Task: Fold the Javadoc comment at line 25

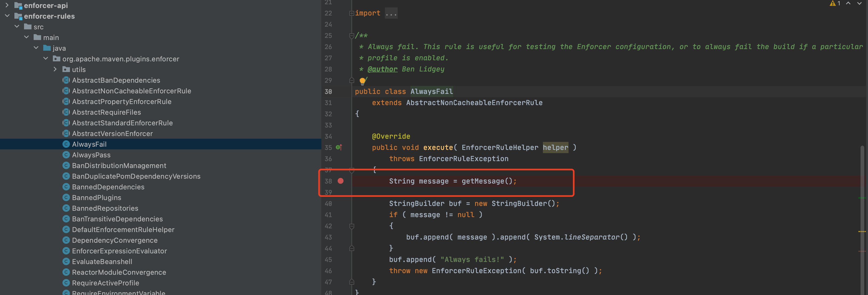Action: click(x=352, y=36)
